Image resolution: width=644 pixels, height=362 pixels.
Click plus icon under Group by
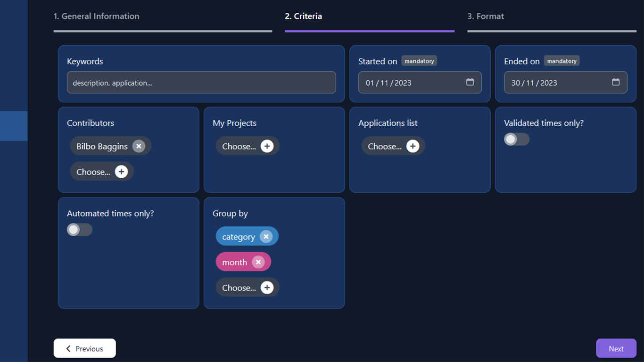pos(267,288)
